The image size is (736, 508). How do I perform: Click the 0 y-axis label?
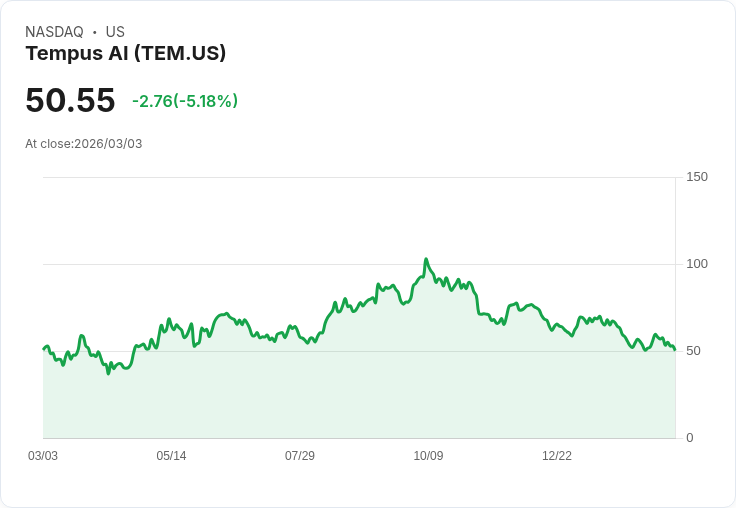(x=690, y=438)
